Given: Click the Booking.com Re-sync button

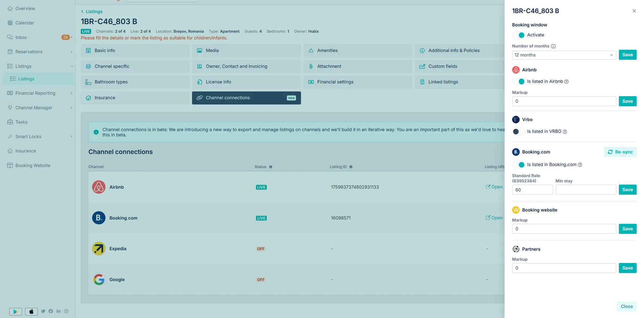Looking at the screenshot, I should [620, 152].
